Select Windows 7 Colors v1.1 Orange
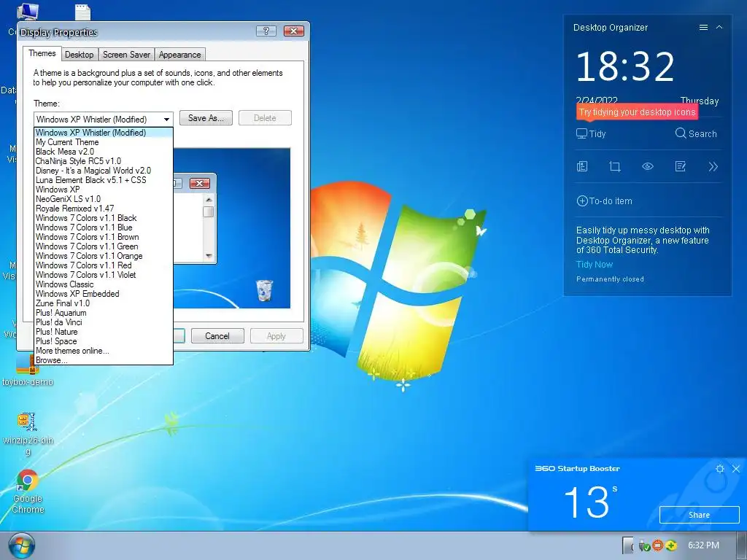Viewport: 747px width, 560px height. pyautogui.click(x=104, y=256)
